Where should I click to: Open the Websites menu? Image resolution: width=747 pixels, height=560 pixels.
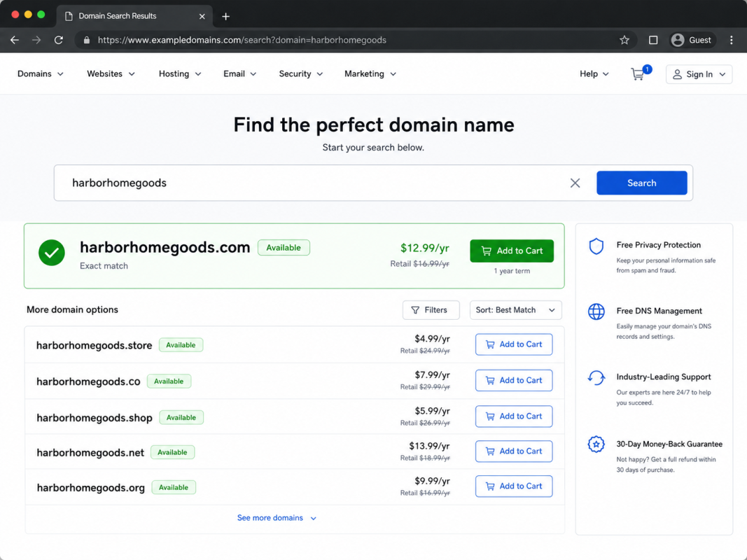point(111,73)
